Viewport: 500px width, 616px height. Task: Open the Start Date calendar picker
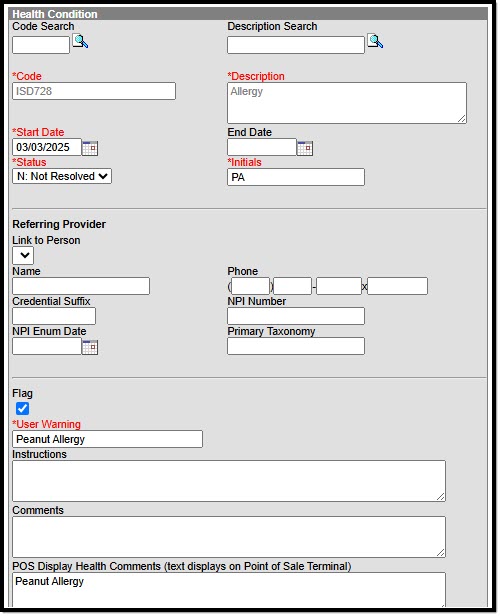(90, 148)
